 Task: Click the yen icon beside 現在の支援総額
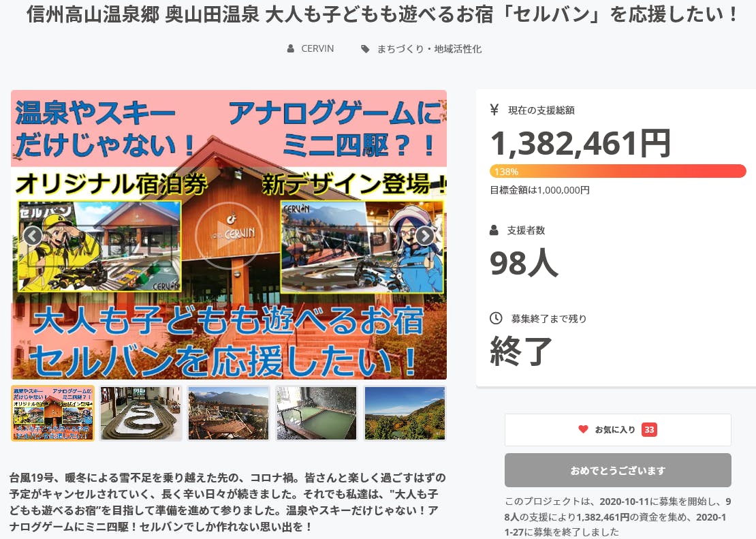(494, 110)
